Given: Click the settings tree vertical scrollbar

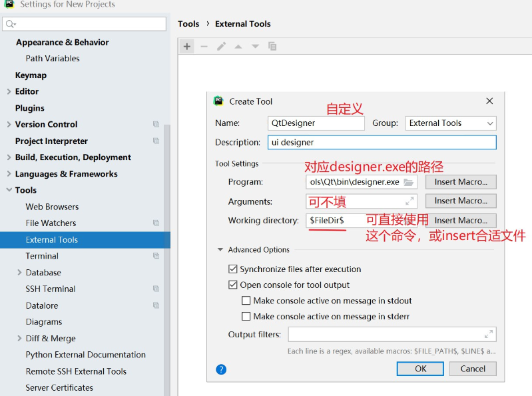Looking at the screenshot, I should [x=167, y=260].
